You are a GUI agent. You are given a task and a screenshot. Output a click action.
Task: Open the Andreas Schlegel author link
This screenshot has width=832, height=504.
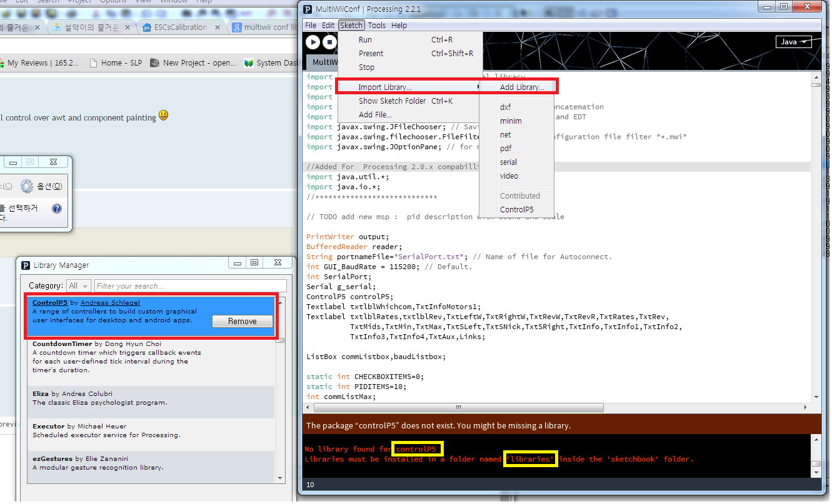[x=110, y=302]
